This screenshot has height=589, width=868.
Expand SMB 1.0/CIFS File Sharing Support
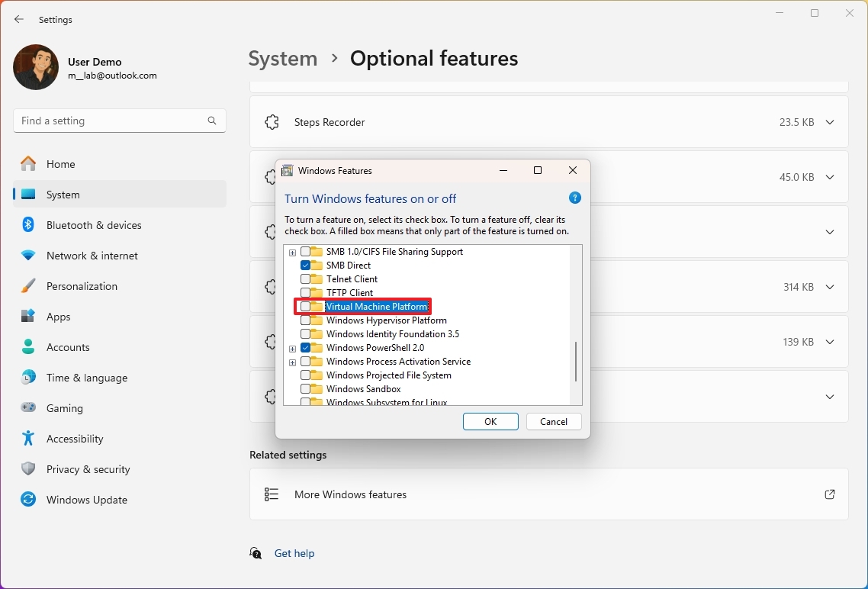(x=292, y=251)
